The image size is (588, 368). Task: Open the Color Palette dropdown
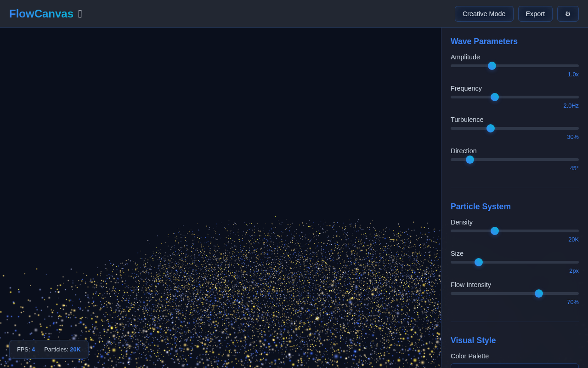tap(514, 366)
